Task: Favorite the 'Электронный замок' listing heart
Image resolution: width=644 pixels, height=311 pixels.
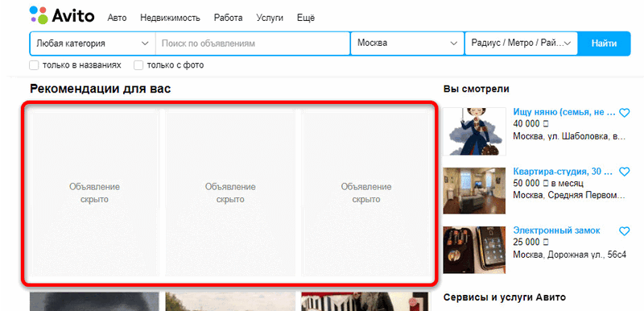Action: (625, 231)
